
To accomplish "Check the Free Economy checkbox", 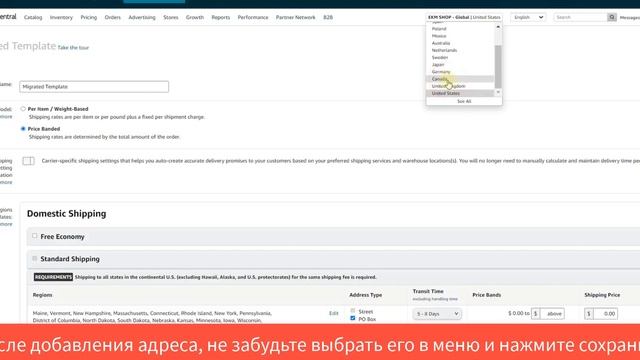I will pos(35,236).
